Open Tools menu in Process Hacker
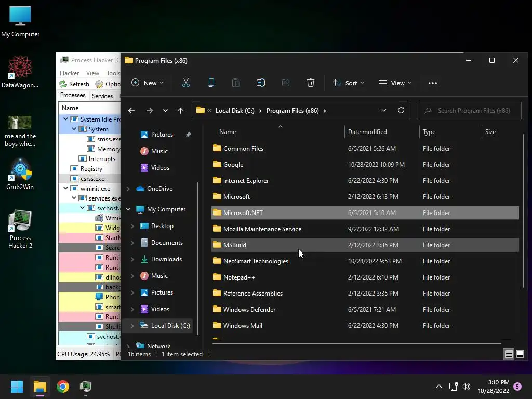This screenshot has height=399, width=532. (x=113, y=73)
